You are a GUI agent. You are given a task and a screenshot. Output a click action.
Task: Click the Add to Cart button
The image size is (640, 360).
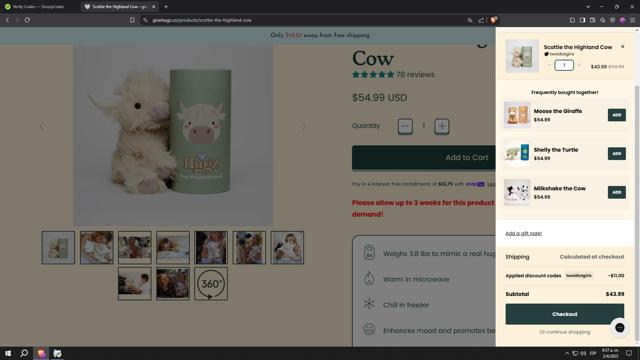pyautogui.click(x=424, y=158)
